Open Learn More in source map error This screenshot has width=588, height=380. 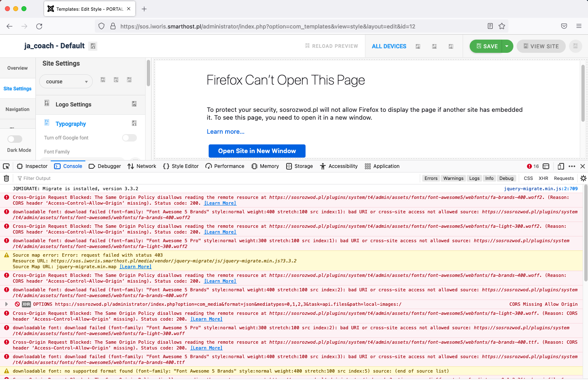[135, 267]
